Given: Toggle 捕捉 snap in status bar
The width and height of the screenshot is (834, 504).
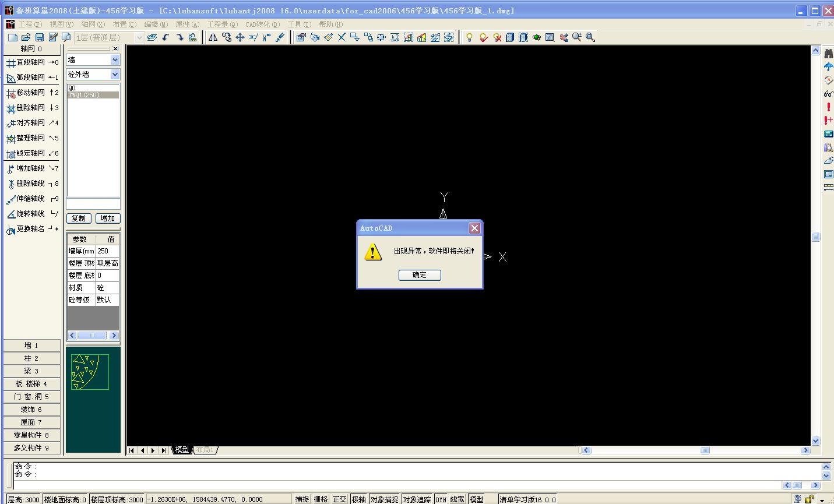Looking at the screenshot, I should (x=302, y=499).
